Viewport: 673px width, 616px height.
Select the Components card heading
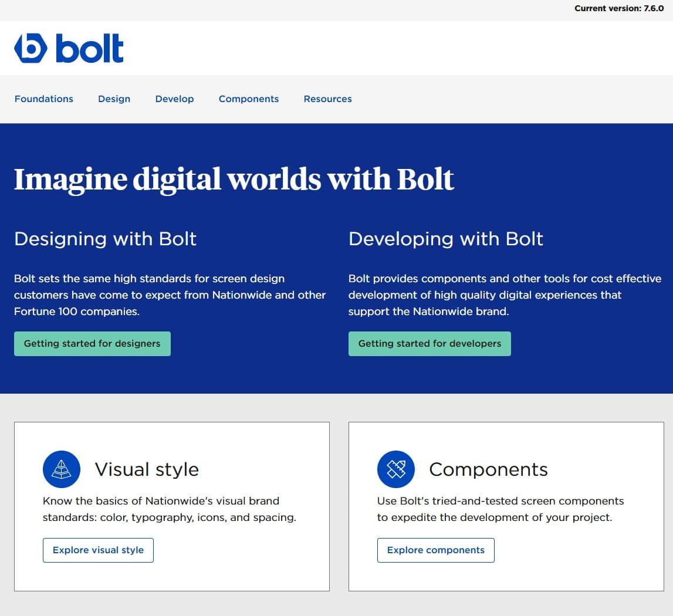coord(488,469)
